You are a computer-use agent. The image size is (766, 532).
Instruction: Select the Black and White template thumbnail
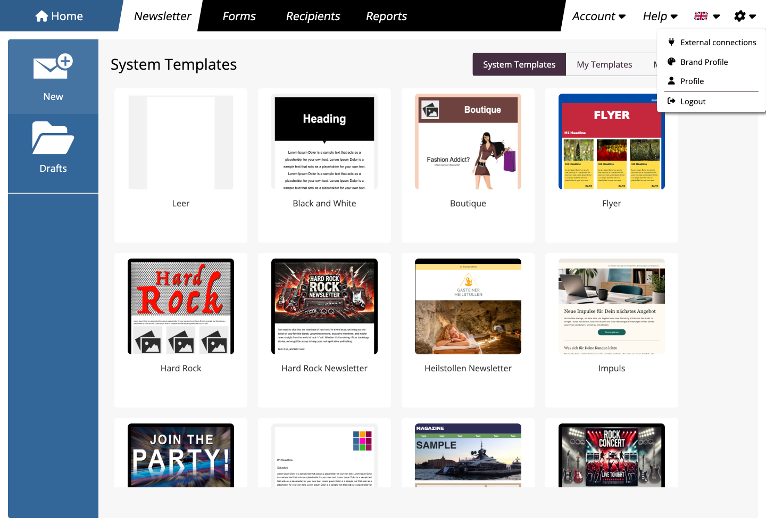click(x=324, y=142)
